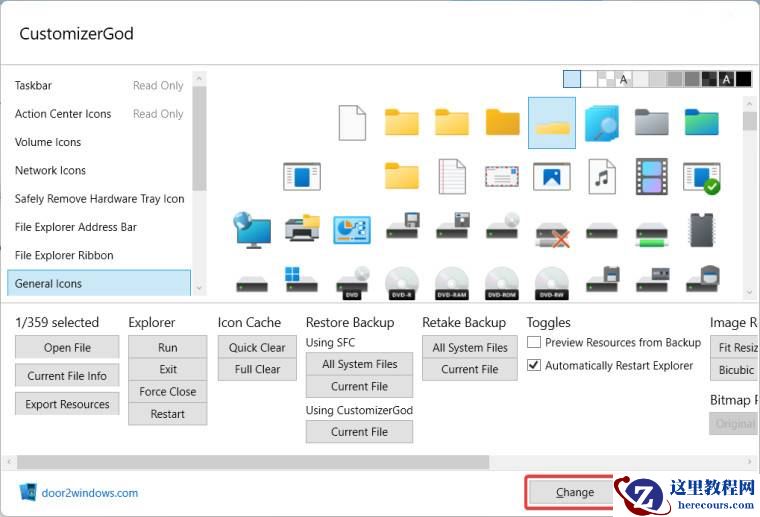Select the Windows logo system drive icon
This screenshot has width=760, height=517.
tap(301, 279)
